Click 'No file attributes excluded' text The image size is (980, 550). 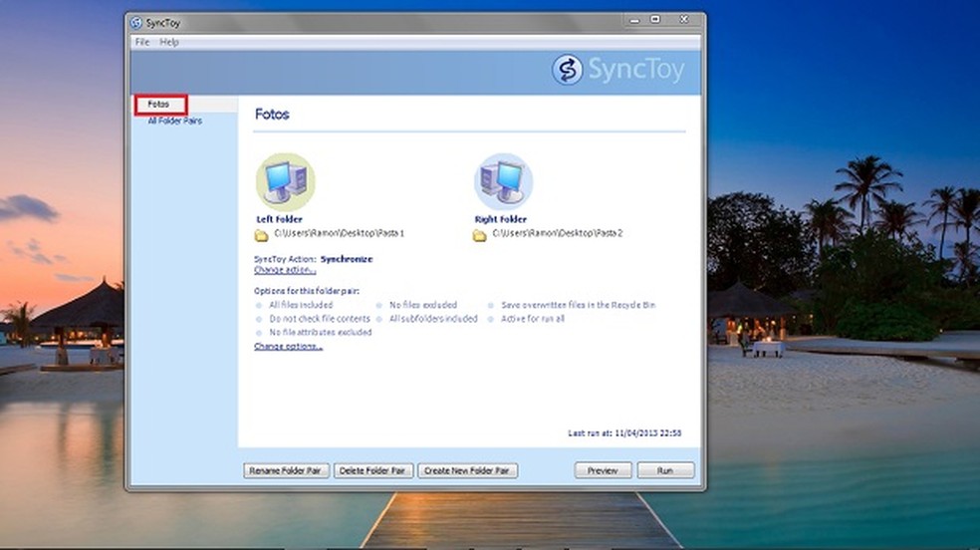321,333
